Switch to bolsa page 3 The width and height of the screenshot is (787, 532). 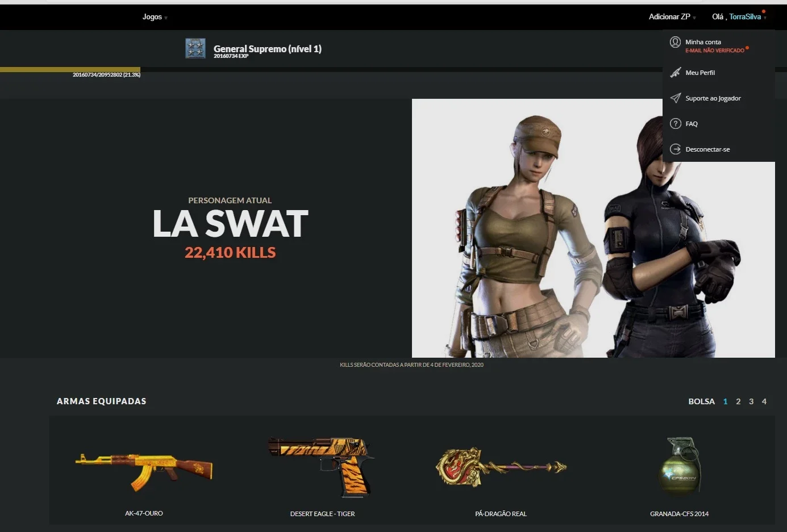(x=751, y=401)
